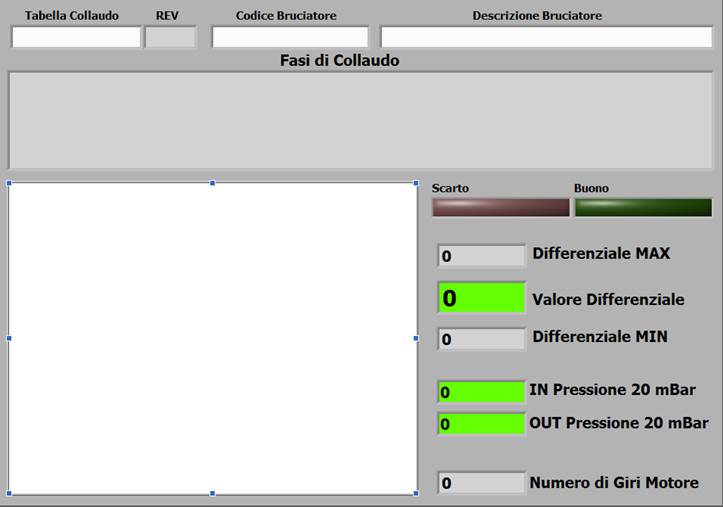Click the top-left resize handle of white panel
The image size is (723, 507).
(9, 183)
